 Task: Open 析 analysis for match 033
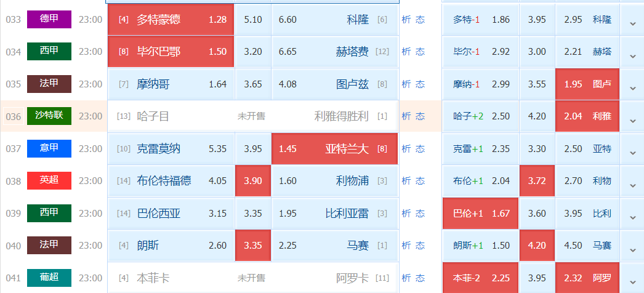(406, 19)
